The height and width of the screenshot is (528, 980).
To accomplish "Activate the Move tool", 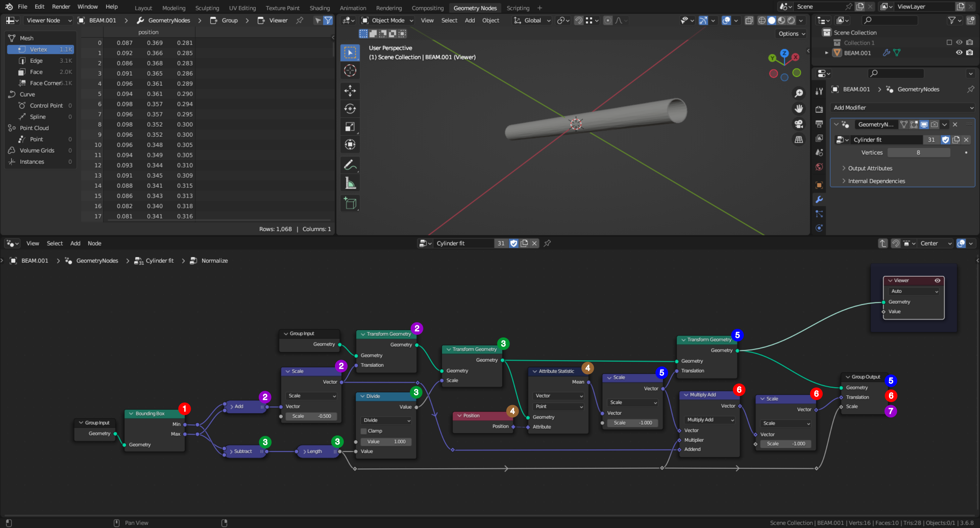I will coord(350,91).
